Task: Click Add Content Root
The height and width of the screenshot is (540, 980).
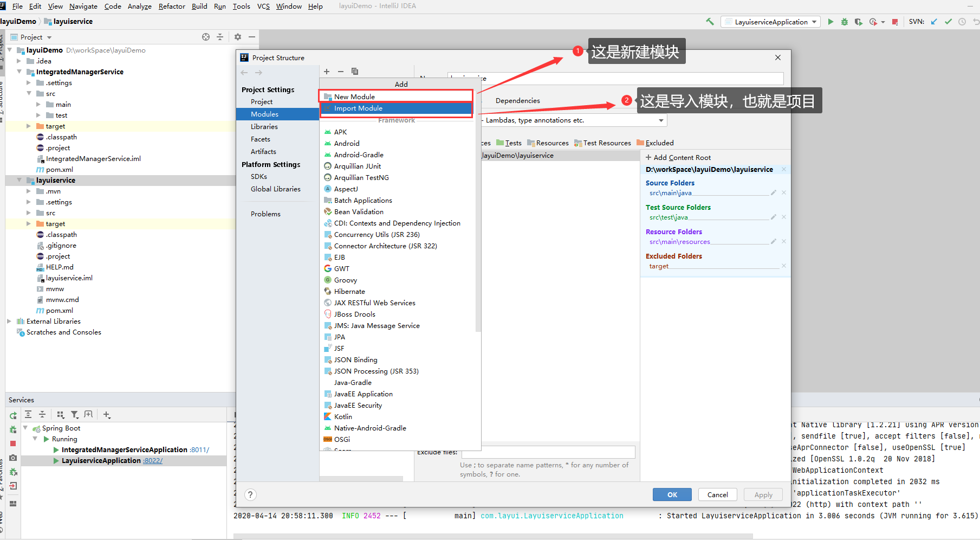Action: 678,158
